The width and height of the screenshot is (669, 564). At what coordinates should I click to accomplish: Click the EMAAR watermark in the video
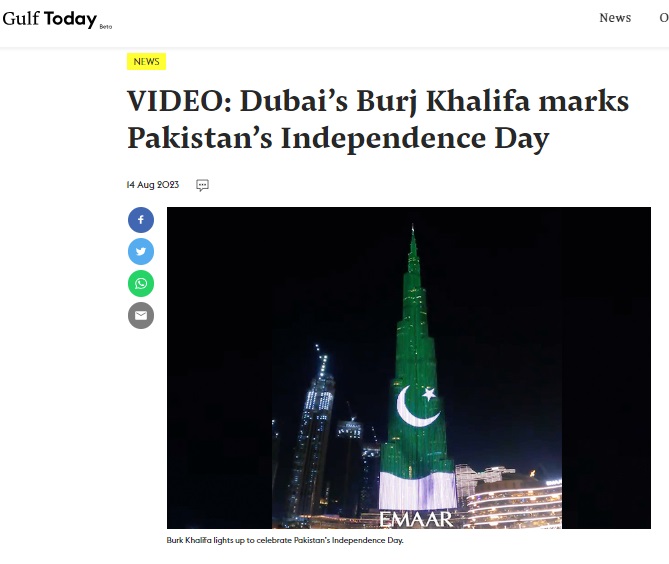(416, 519)
